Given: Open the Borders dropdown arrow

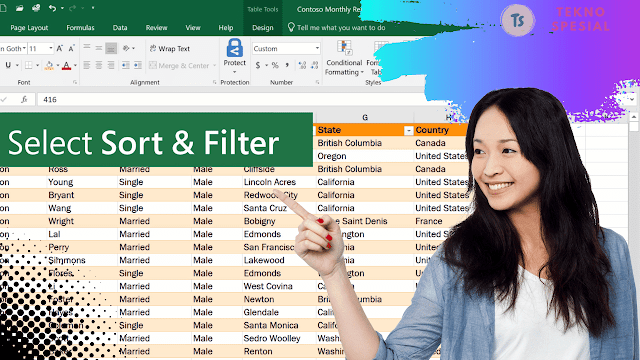Looking at the screenshot, I should (x=38, y=65).
